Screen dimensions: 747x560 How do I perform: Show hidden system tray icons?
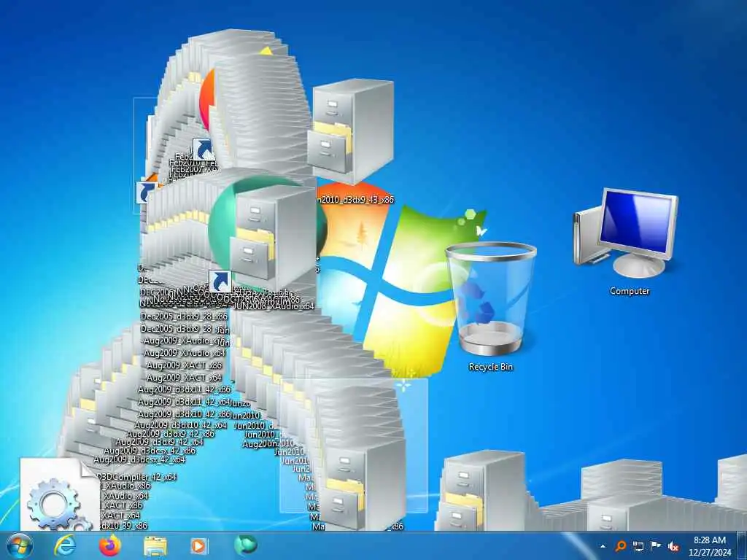[603, 546]
